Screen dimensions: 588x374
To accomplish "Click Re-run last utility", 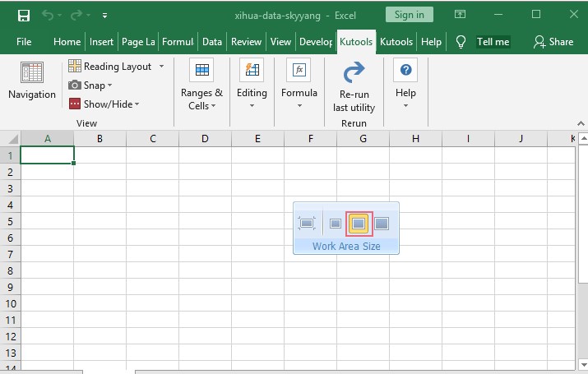I will point(354,87).
